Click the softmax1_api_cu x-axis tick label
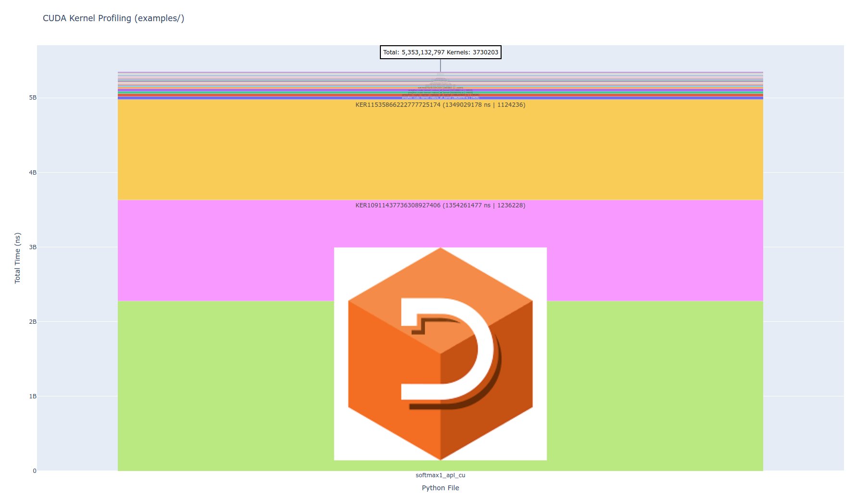 pyautogui.click(x=440, y=475)
